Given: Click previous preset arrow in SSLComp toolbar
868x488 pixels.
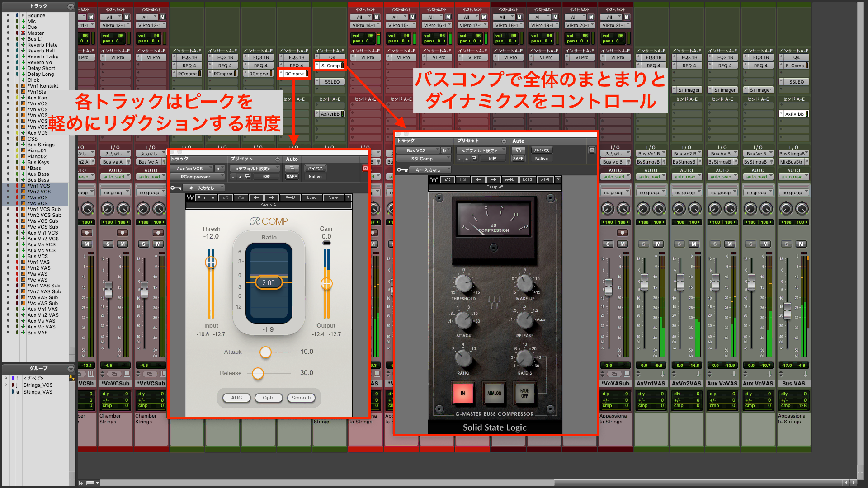Looking at the screenshot, I should tap(478, 179).
